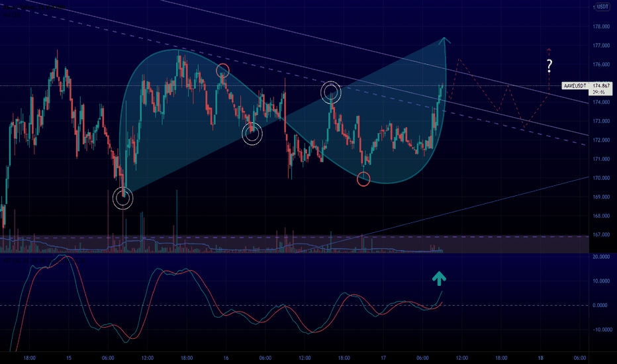This screenshot has height=364, width=617.
Task: Click the 169.000 price axis label
Action: 601,197
